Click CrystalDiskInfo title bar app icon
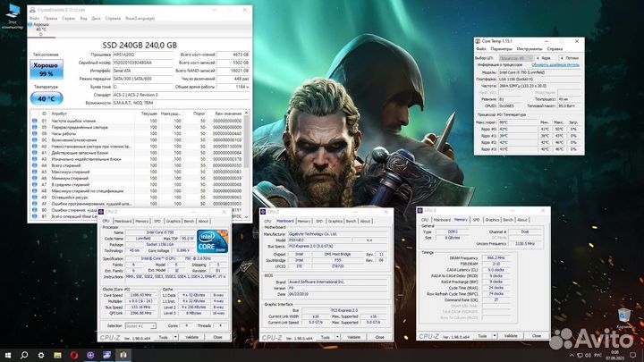Image resolution: width=644 pixels, height=362 pixels. (32, 10)
